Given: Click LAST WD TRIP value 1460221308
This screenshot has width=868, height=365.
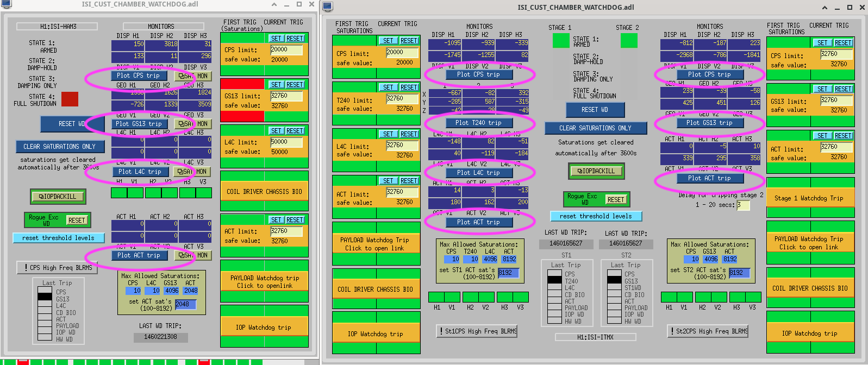Looking at the screenshot, I should pyautogui.click(x=160, y=337).
